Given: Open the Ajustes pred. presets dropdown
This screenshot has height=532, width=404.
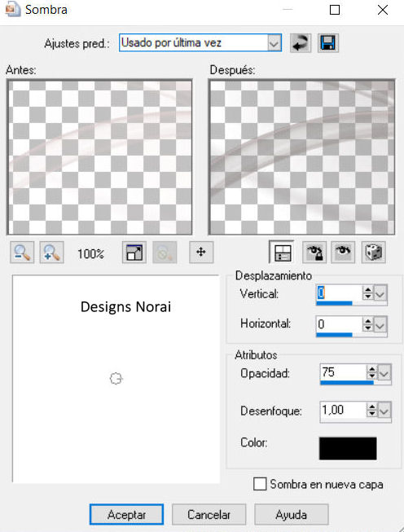Looking at the screenshot, I should pos(274,43).
